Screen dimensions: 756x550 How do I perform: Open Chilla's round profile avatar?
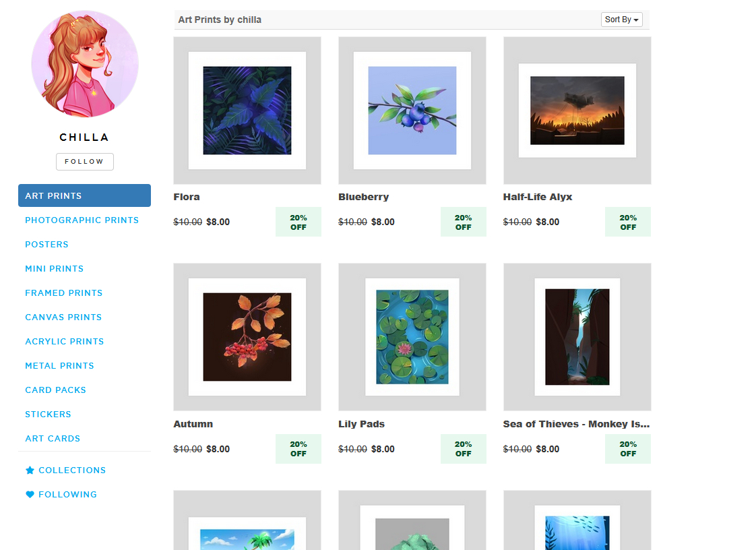[85, 64]
